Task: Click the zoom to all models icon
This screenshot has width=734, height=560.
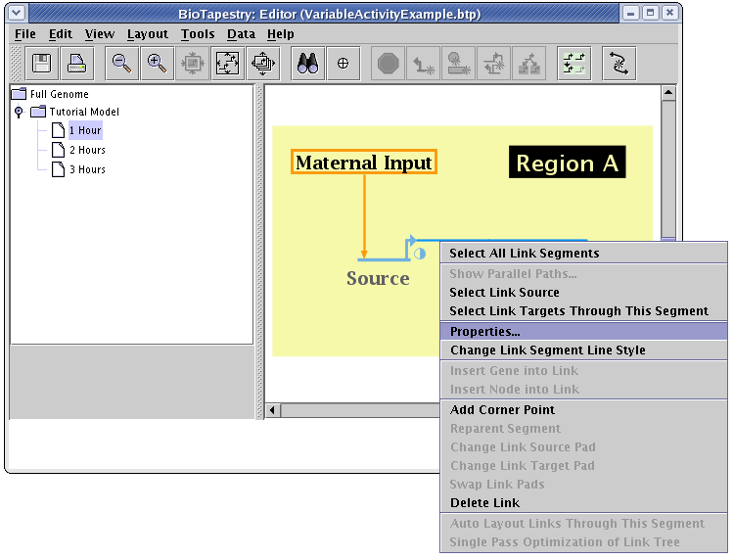Action: 262,64
